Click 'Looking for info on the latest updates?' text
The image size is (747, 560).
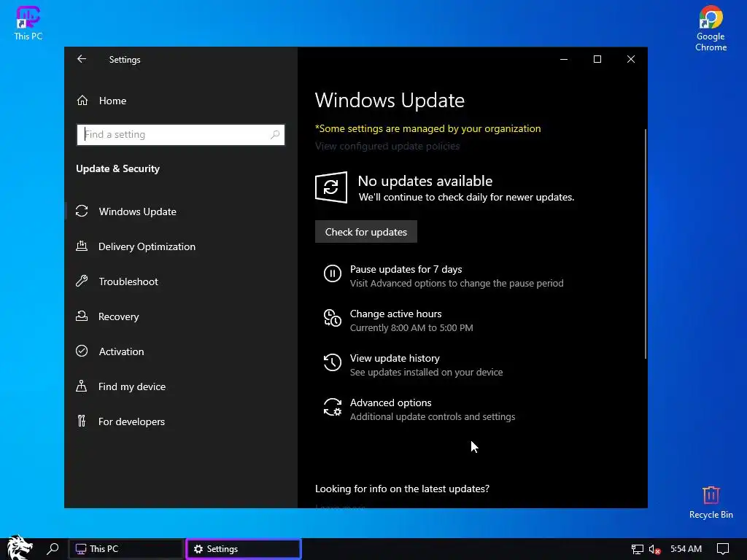click(x=402, y=489)
